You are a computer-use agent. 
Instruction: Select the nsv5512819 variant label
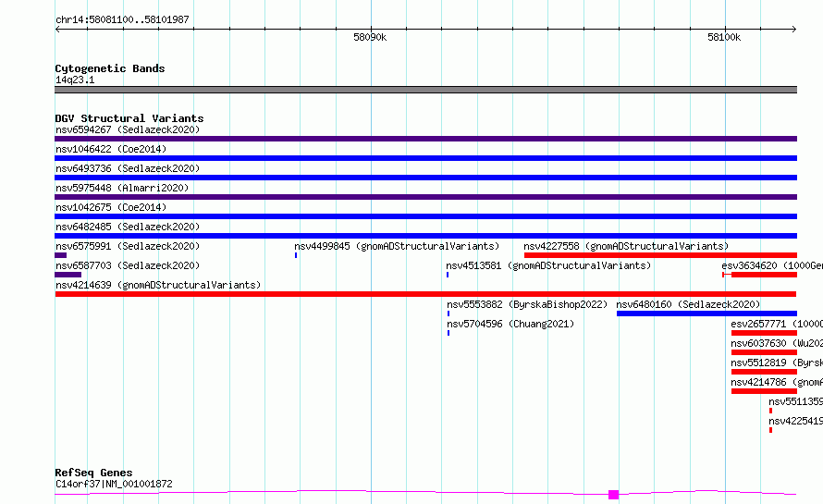click(x=777, y=363)
